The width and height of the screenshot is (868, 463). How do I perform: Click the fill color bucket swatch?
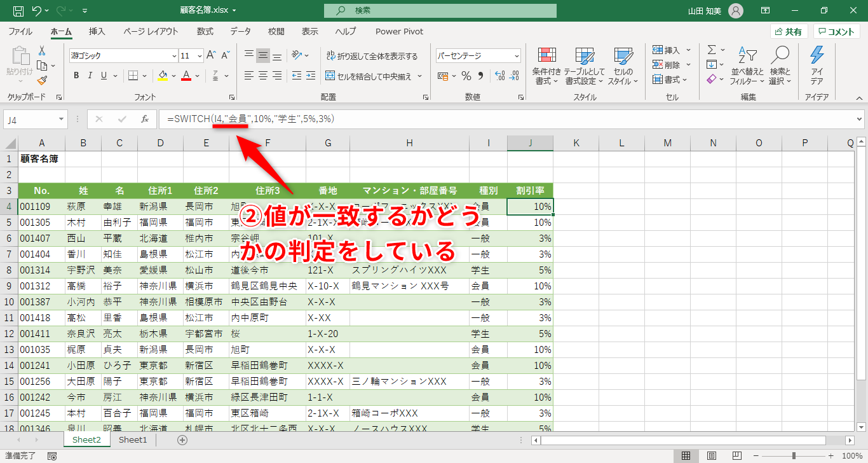(162, 76)
